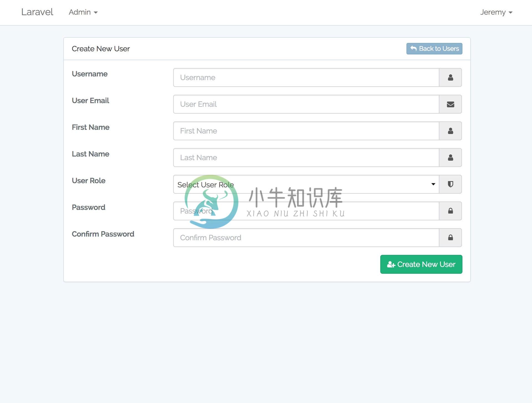Click the lock icon next to Confirm Password
This screenshot has height=403, width=532.
[450, 237]
